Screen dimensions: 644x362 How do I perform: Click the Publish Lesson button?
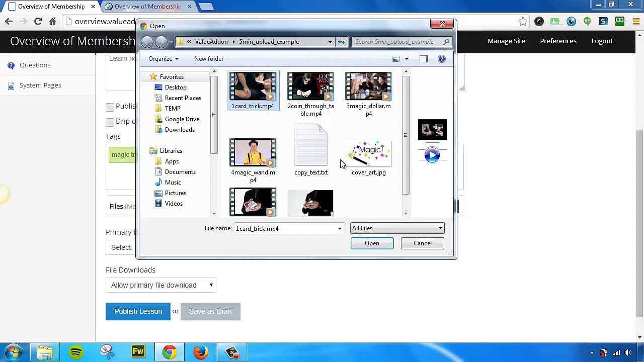[x=138, y=311]
